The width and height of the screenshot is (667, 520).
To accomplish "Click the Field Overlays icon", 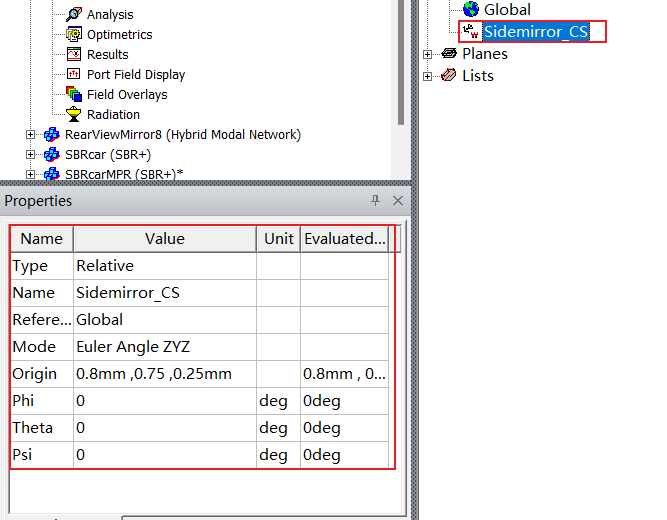I will [74, 94].
